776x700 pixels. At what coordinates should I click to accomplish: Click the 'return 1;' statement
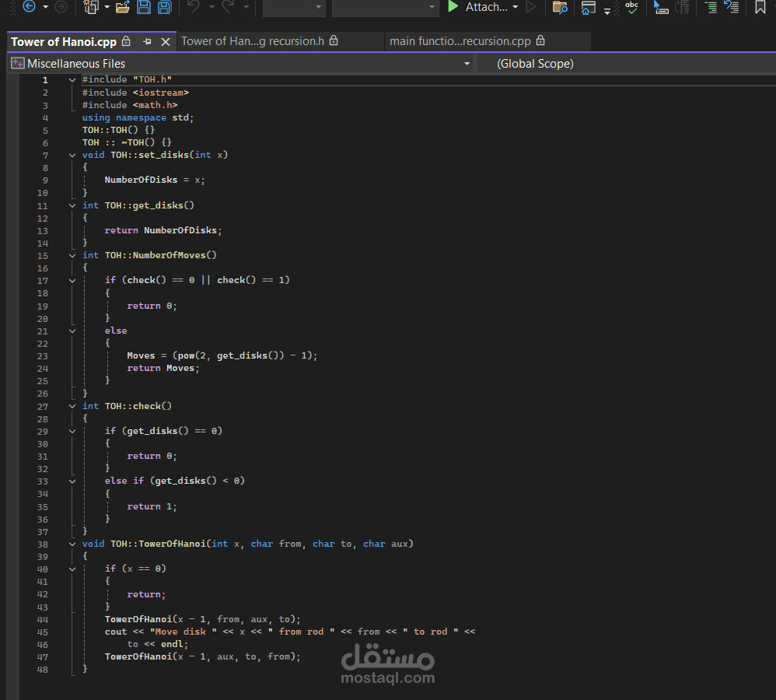tap(152, 506)
